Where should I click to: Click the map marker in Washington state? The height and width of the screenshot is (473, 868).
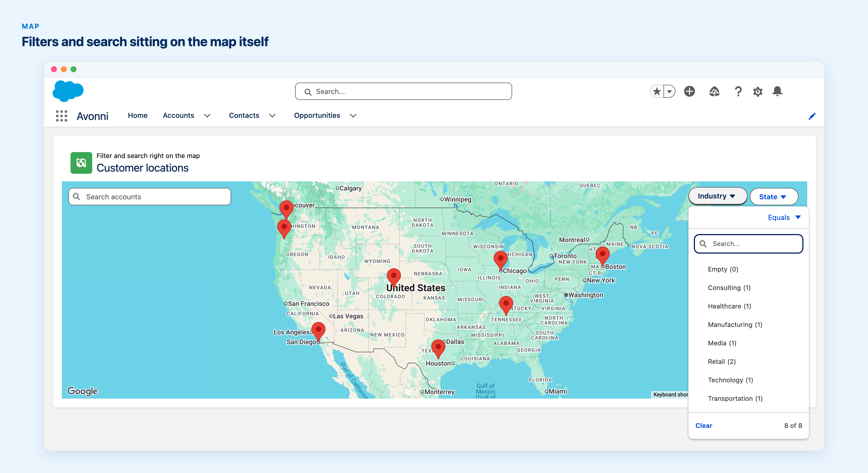click(x=284, y=229)
